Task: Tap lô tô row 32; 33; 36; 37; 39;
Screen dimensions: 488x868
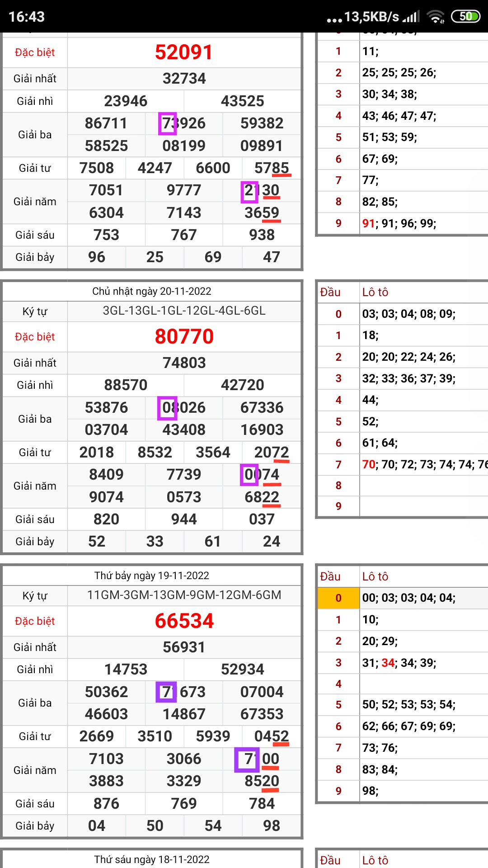Action: [x=408, y=378]
